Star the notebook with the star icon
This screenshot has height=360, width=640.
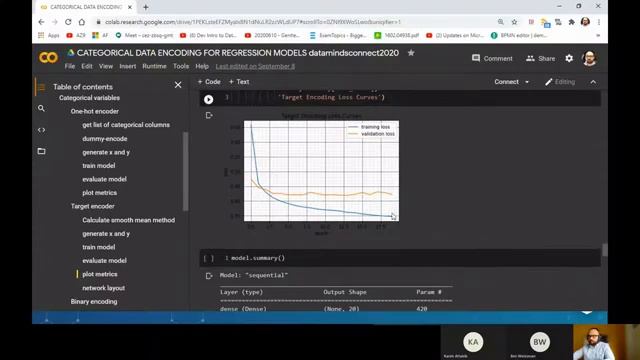[411, 53]
